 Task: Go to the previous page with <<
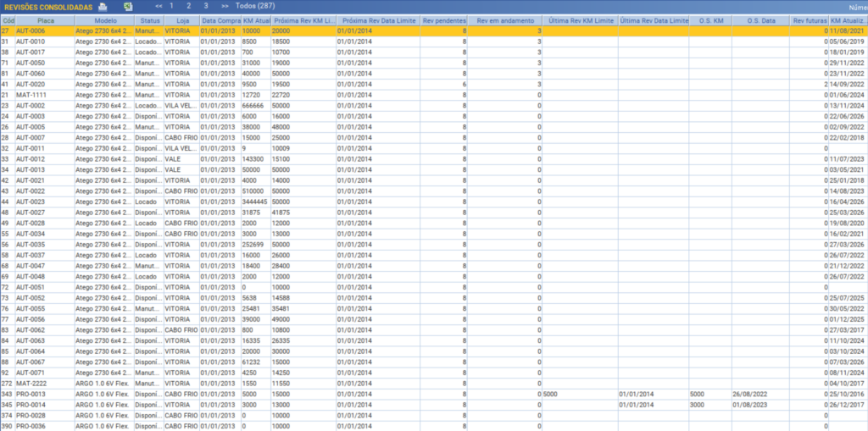[159, 6]
